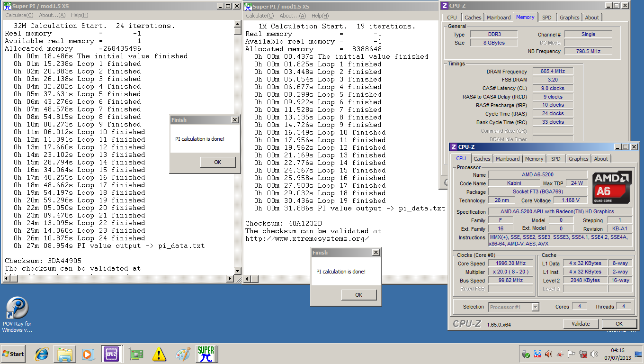Switch to Graphics tab in front CPU-Z window
Viewport: 644px width, 364px height.
point(579,159)
